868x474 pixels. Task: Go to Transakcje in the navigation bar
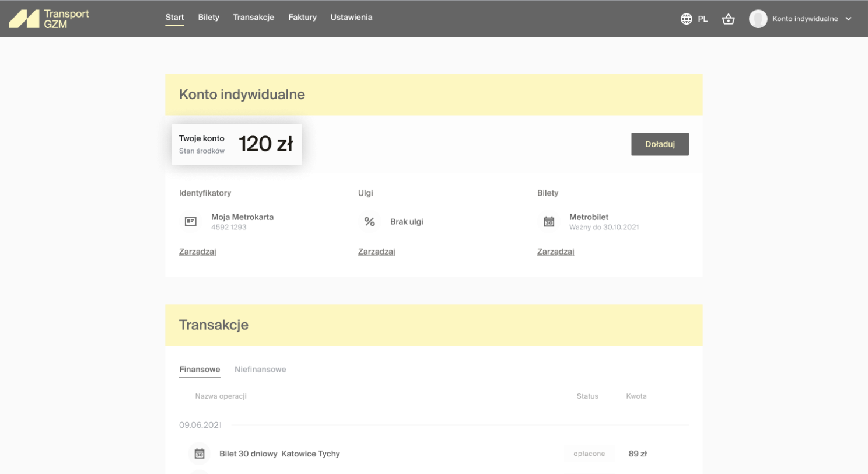(253, 18)
